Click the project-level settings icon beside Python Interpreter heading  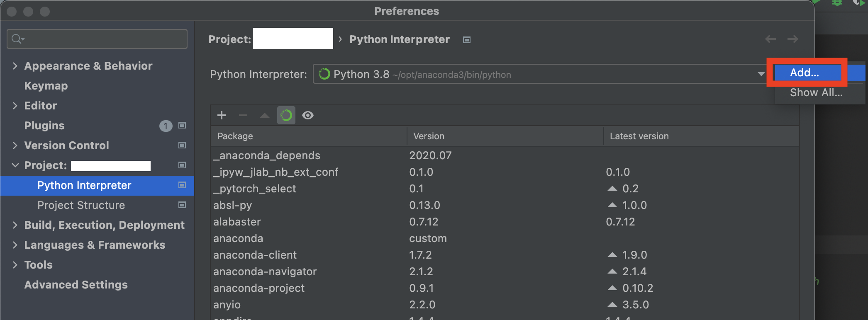click(x=467, y=40)
